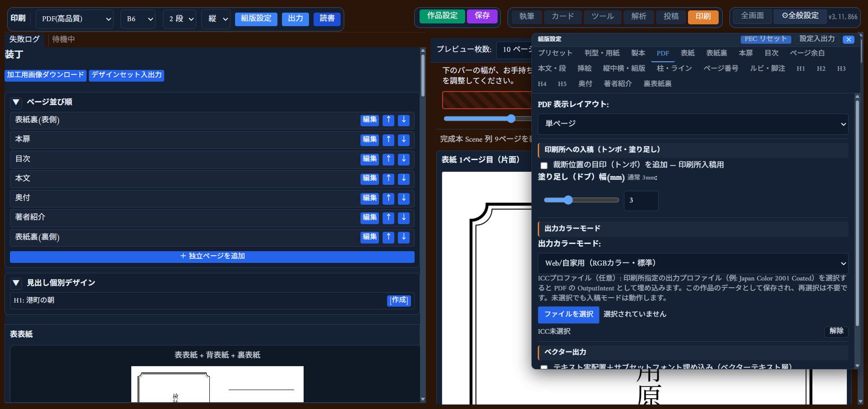This screenshot has width=868, height=409.
Task: Open 全般設定 gear button
Action: [800, 16]
